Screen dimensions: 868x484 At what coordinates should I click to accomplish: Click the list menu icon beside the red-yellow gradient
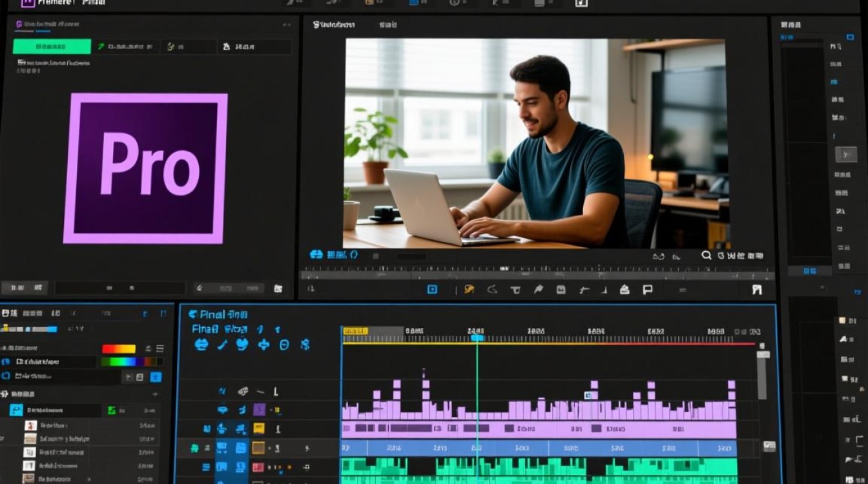160,349
